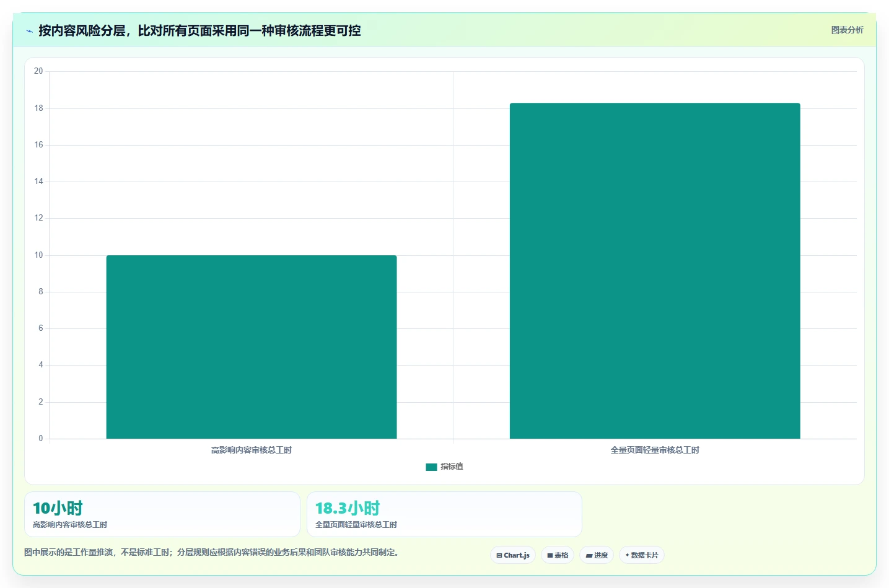Select the Chart.js pill tag

[513, 555]
